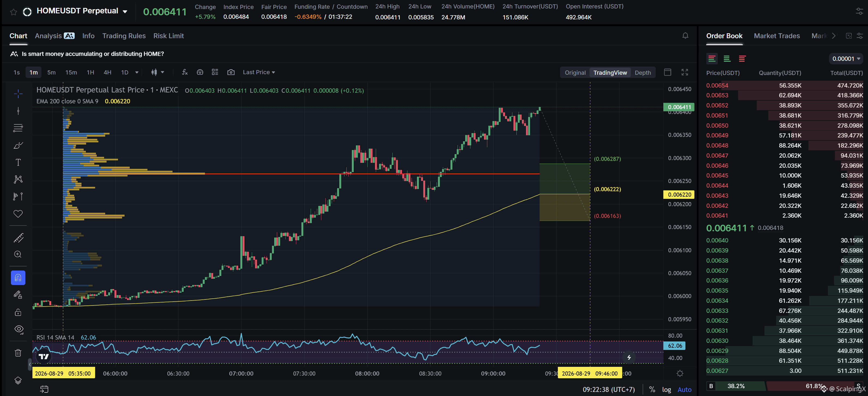Switch to the 15m timeframe
This screenshot has height=396, width=868.
point(71,73)
